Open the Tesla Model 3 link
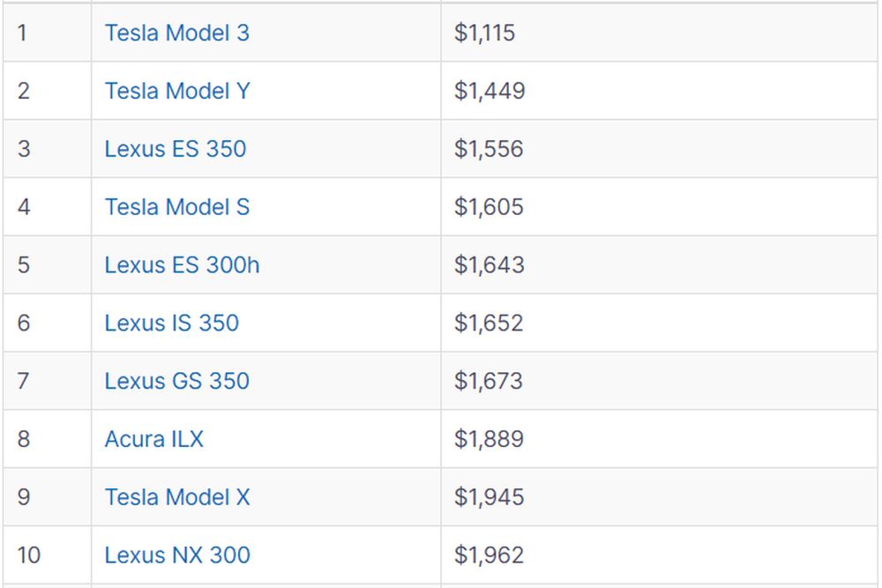This screenshot has width=882, height=588. pyautogui.click(x=176, y=33)
